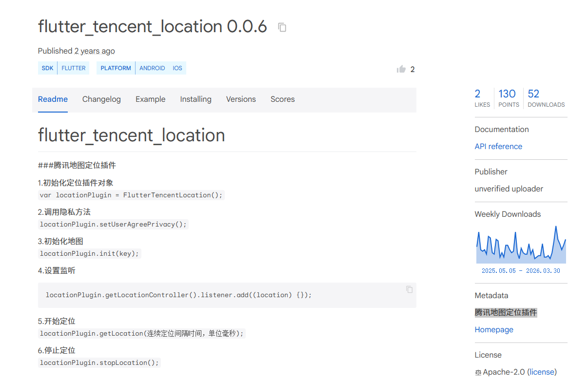Click the 52 DOWNLOADS score
Viewport: 588px width, 380px height.
tap(546, 98)
